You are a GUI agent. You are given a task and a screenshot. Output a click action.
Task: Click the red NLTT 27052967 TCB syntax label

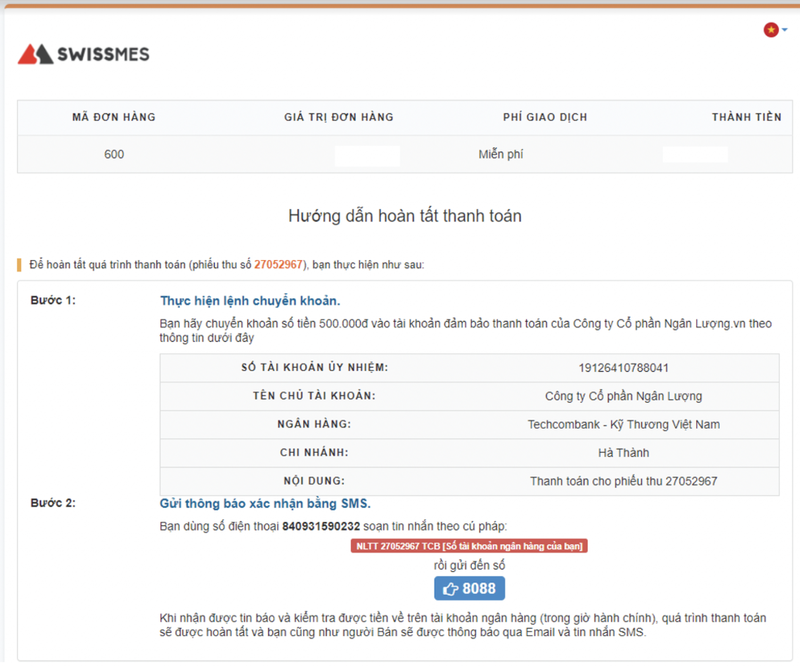[469, 546]
